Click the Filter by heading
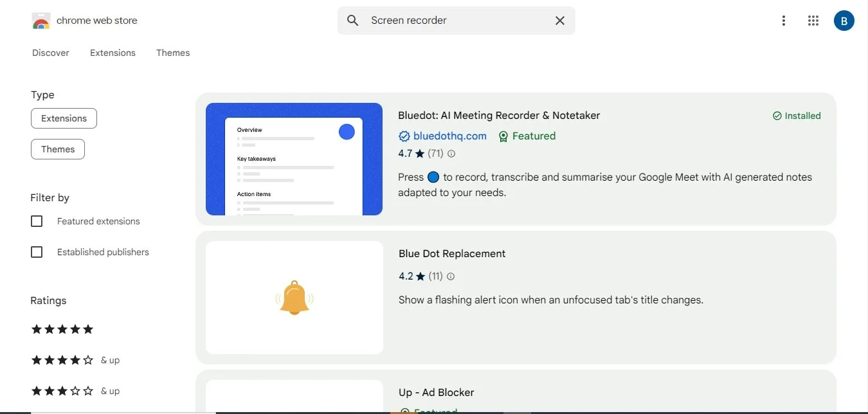868x414 pixels. point(50,198)
